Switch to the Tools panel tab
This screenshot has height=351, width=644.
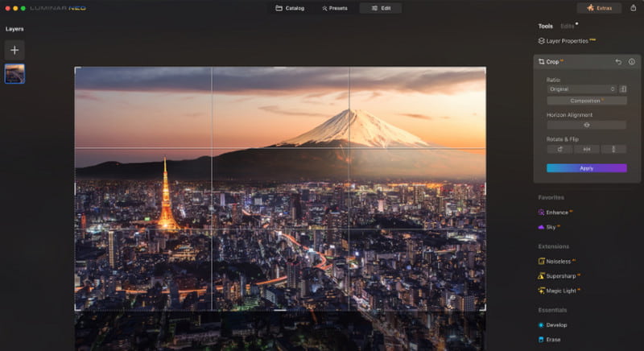[546, 27]
